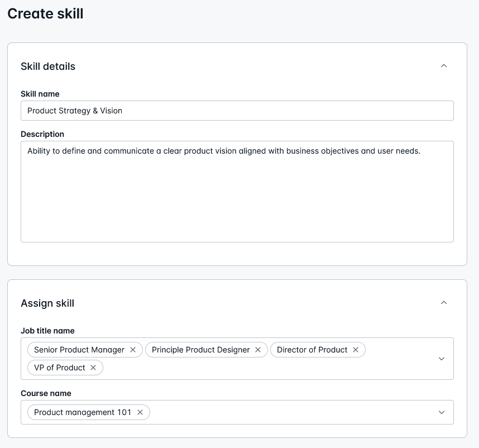
Task: Open the Course name dropdown
Action: click(x=442, y=412)
